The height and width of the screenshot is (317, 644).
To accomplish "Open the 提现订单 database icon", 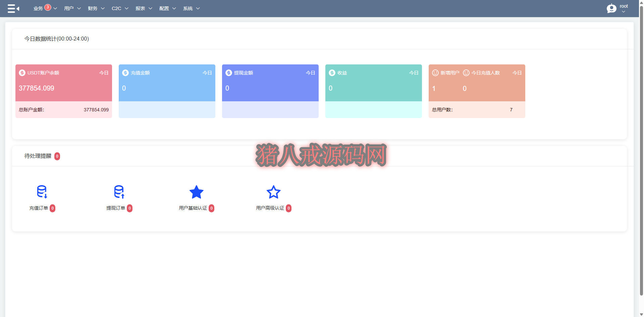I will (x=119, y=192).
